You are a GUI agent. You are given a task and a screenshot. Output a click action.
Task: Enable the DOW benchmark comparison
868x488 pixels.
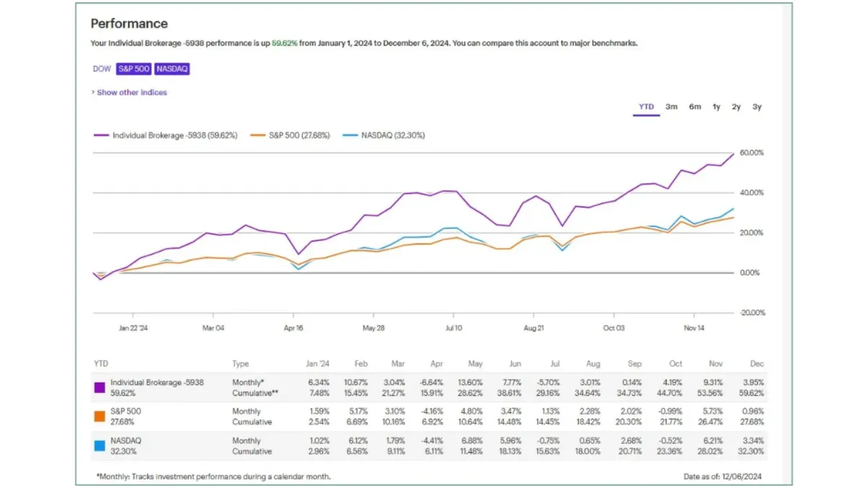coord(101,69)
